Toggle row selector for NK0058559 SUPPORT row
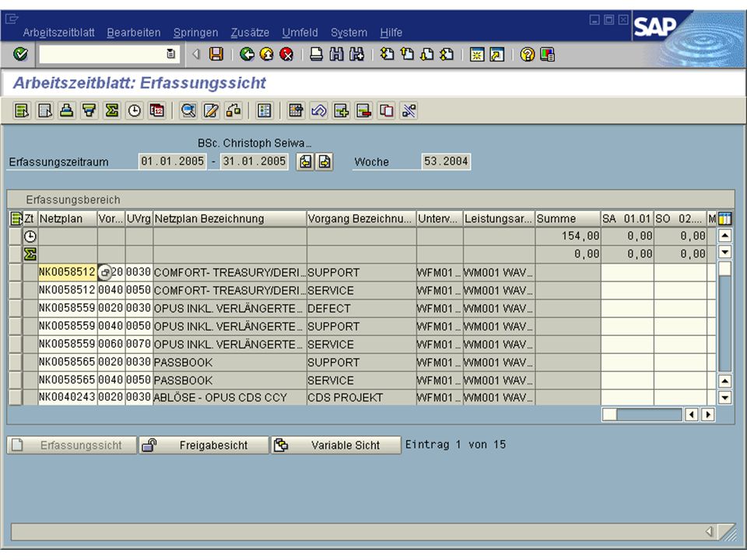 (16, 327)
